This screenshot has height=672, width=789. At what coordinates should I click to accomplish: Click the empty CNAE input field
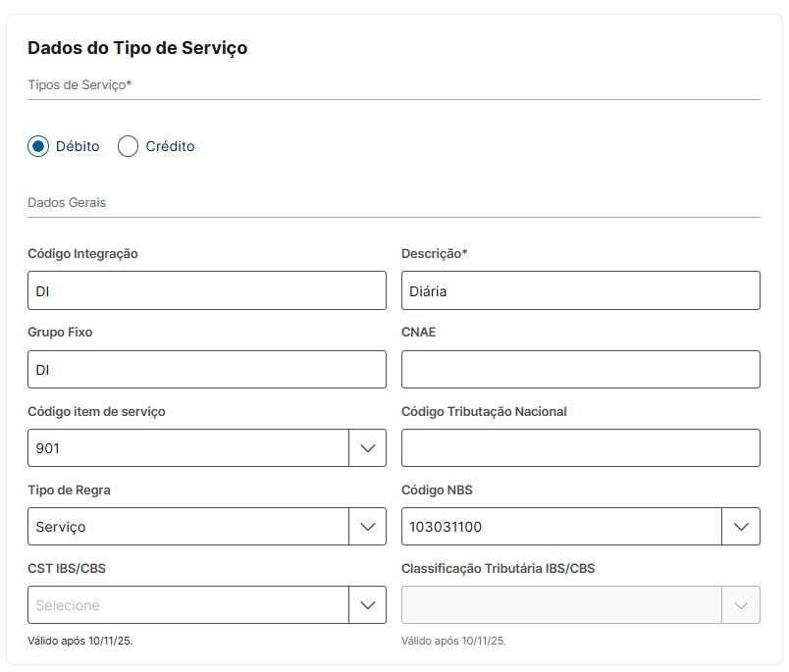tap(580, 370)
